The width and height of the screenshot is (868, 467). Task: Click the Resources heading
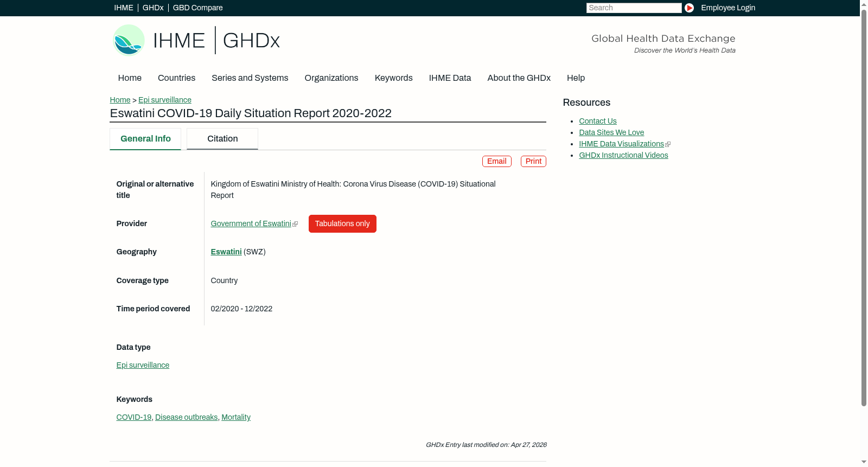pyautogui.click(x=586, y=103)
